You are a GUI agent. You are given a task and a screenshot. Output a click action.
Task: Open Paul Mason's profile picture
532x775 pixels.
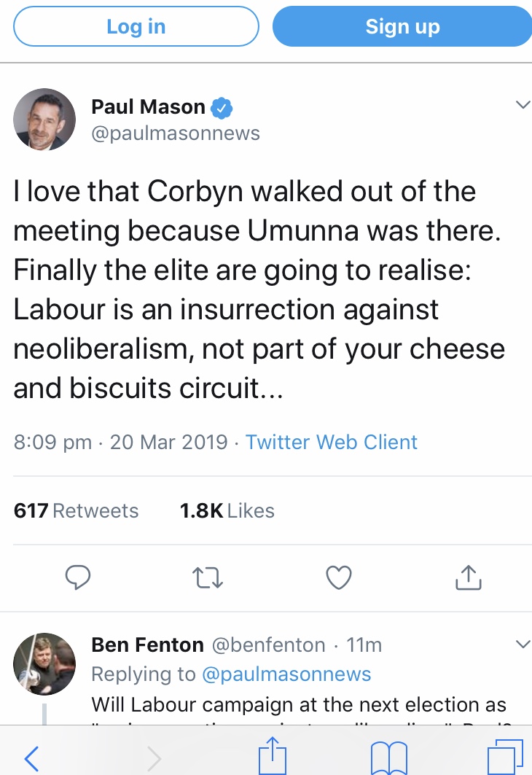(44, 120)
